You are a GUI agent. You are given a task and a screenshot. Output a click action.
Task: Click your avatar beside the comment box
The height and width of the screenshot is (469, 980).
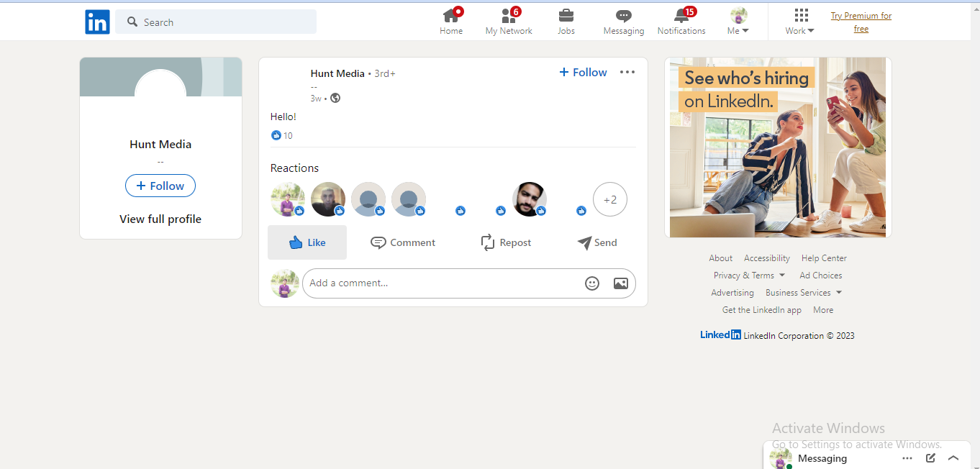tap(285, 283)
